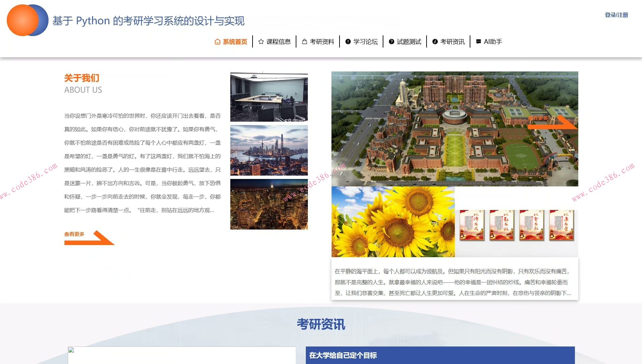Open the 考研资讯 menu item
The width and height of the screenshot is (642, 364).
tap(448, 42)
